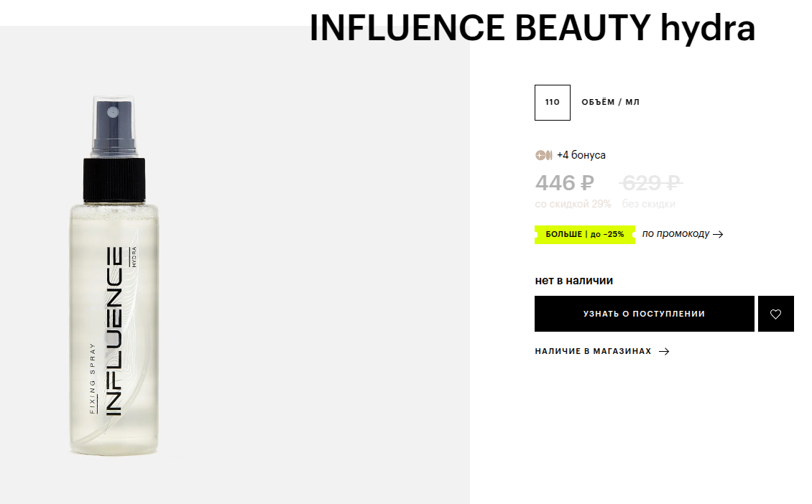The image size is (812, 504).
Task: Open the 'Наличие в магазинах' link
Action: point(593,352)
